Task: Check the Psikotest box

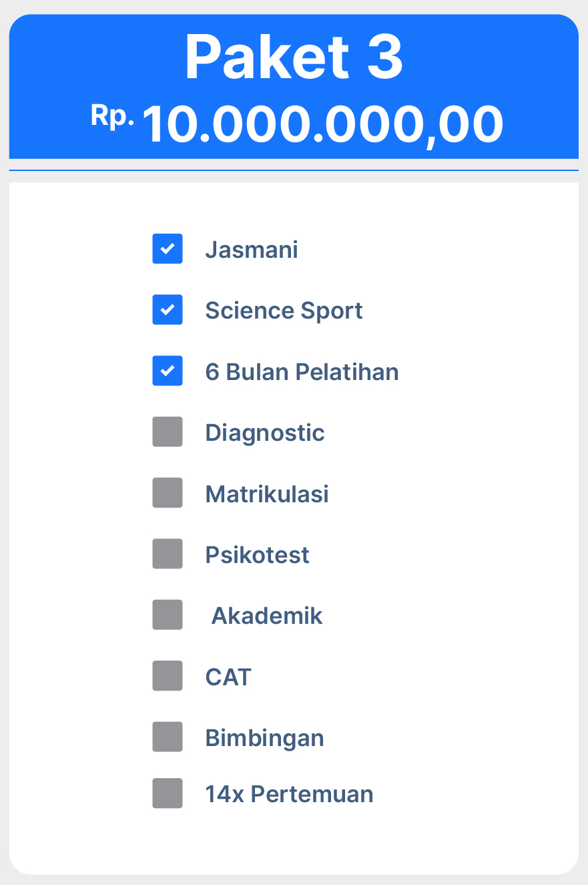Action: click(168, 554)
